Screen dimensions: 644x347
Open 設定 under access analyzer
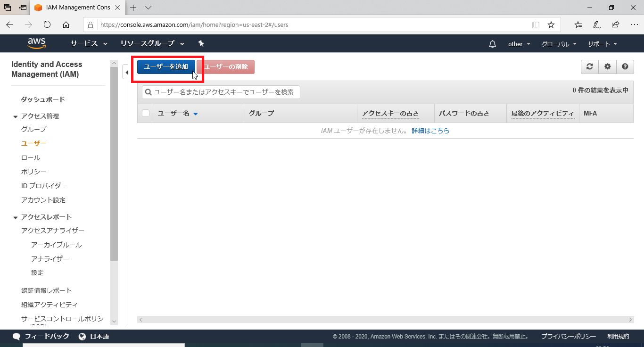pos(37,273)
